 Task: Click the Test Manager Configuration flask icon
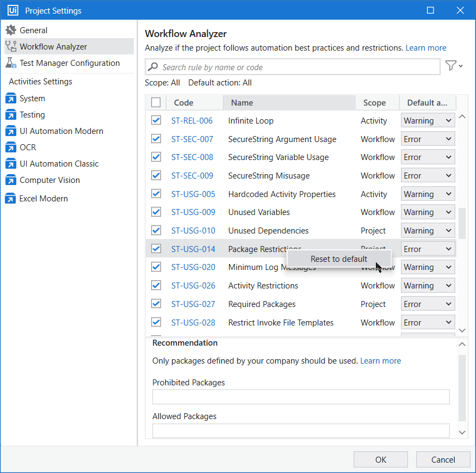point(11,63)
